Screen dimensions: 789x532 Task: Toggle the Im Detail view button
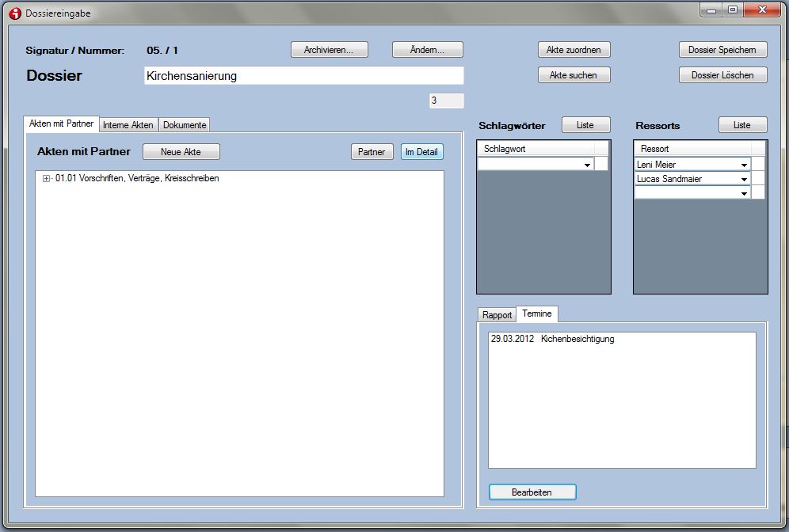[421, 152]
